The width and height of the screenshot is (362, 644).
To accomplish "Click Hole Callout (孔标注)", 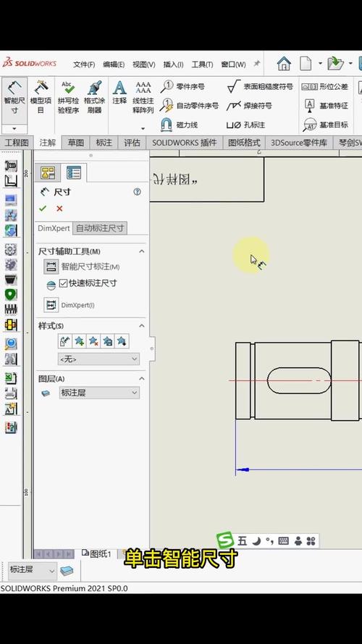I will point(246,125).
